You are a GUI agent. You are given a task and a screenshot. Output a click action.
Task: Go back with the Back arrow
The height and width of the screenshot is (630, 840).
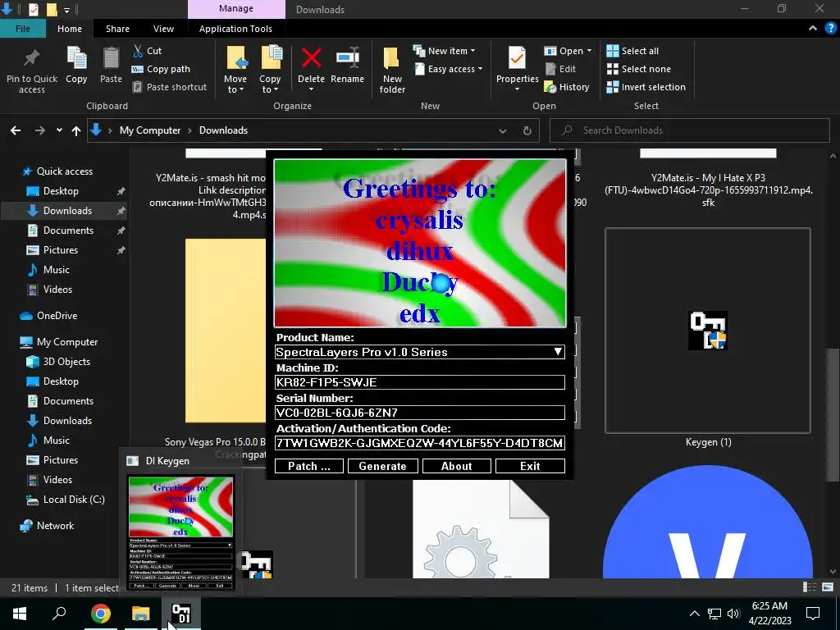[16, 130]
